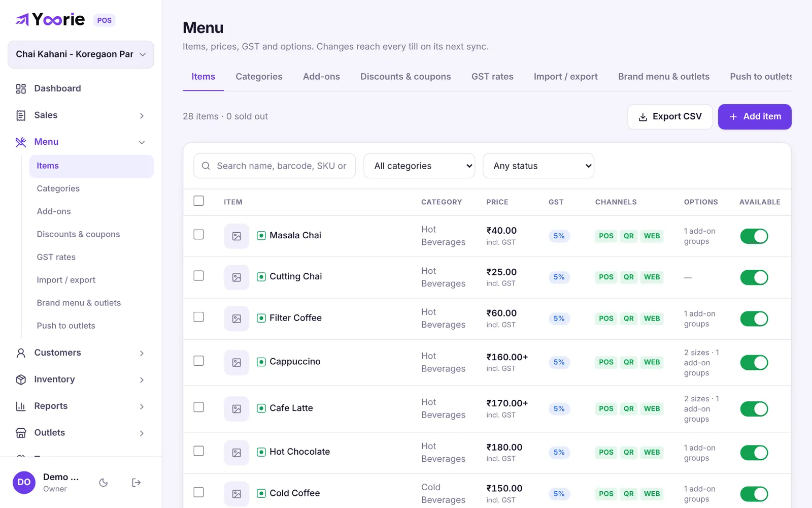Open the Any status filter dropdown
Image resolution: width=812 pixels, height=508 pixels.
538,166
